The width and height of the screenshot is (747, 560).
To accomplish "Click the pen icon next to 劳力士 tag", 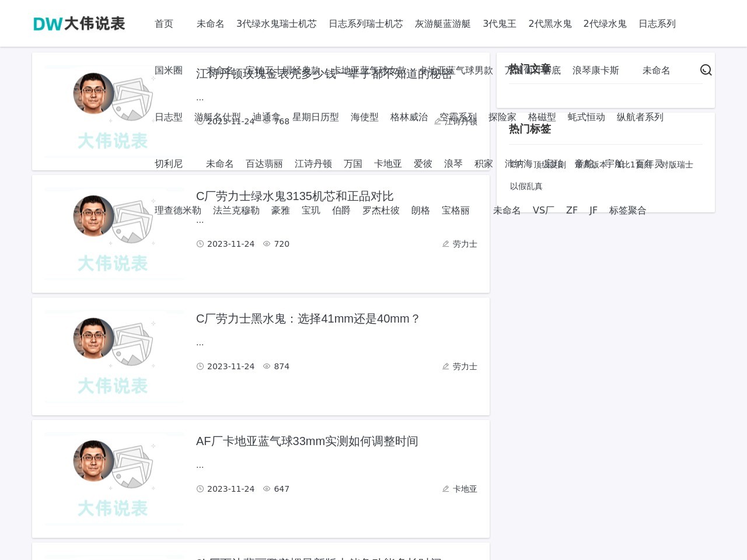I will [446, 244].
